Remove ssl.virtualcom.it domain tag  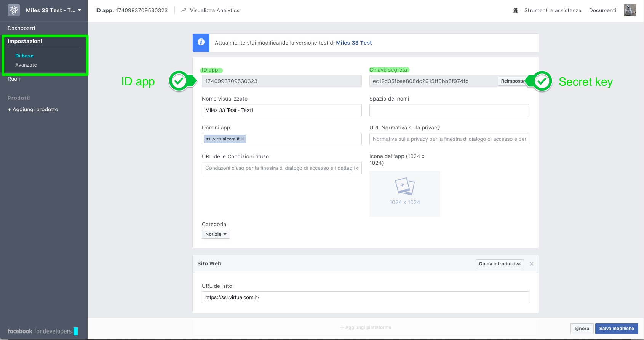[x=243, y=139]
